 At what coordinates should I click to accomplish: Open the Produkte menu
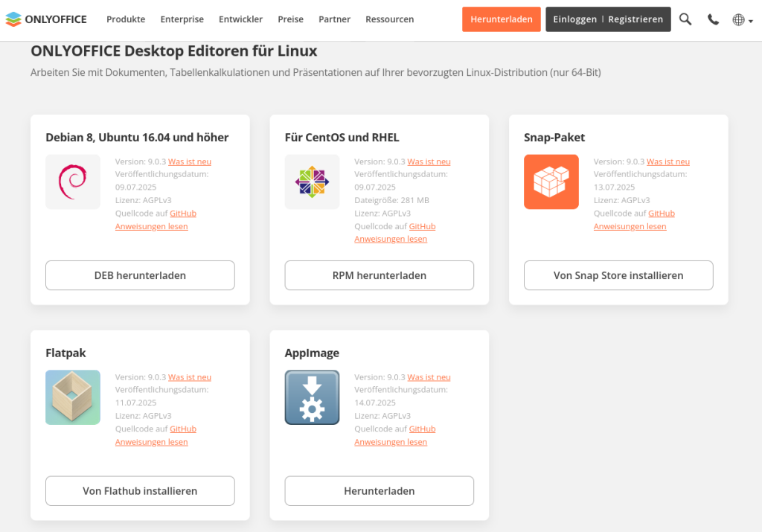(126, 19)
